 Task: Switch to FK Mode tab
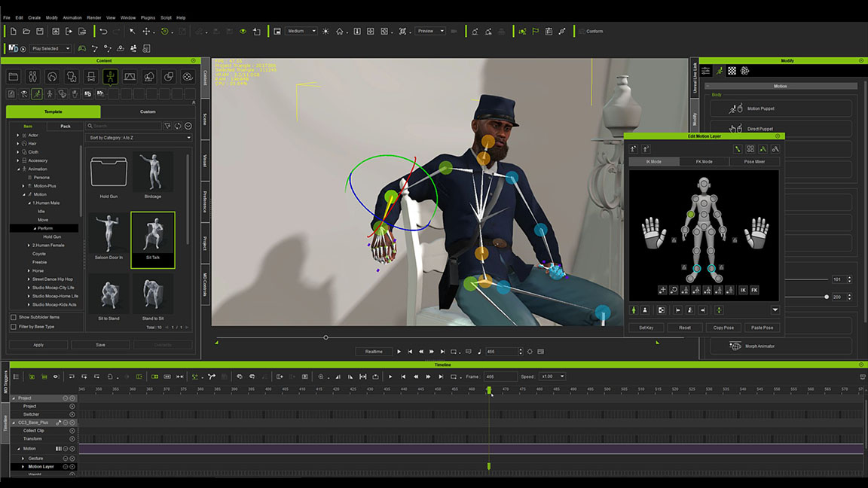point(704,162)
